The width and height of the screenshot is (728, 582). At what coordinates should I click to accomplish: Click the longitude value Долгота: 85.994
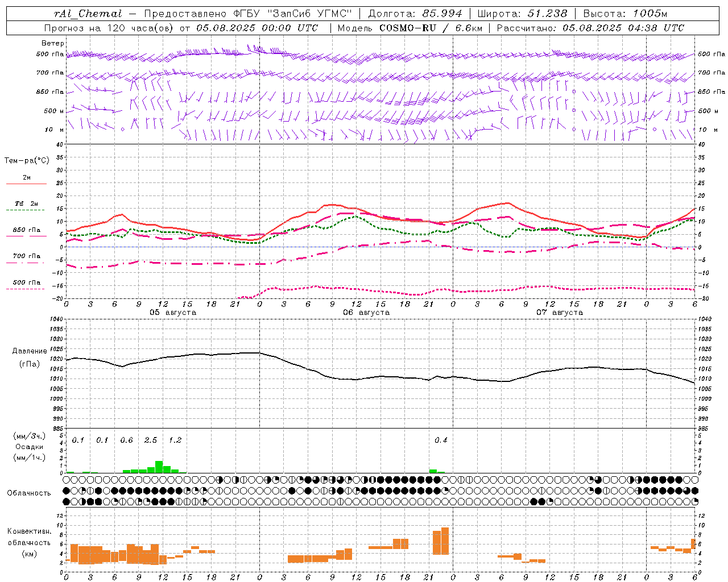coord(415,14)
